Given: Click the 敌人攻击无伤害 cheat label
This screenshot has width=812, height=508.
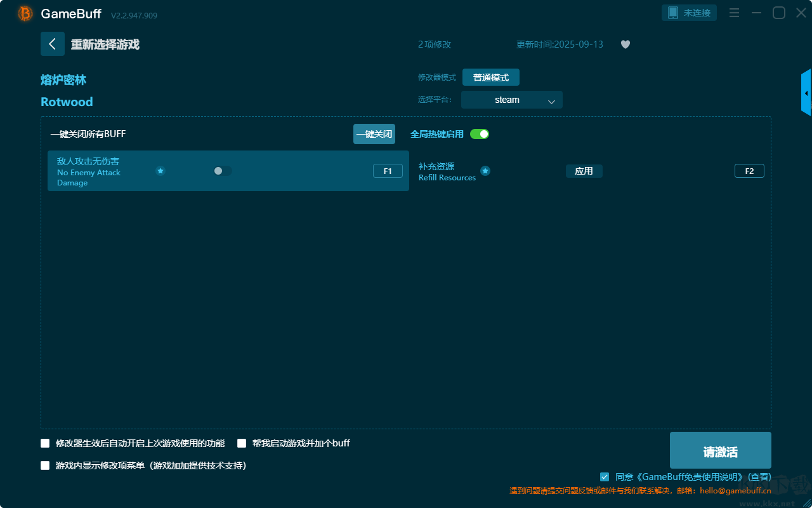Looking at the screenshot, I should point(88,161).
